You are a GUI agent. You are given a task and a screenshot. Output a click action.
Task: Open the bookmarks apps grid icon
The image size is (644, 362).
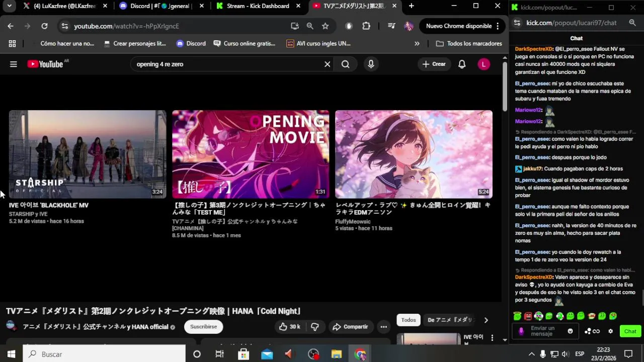click(12, 44)
